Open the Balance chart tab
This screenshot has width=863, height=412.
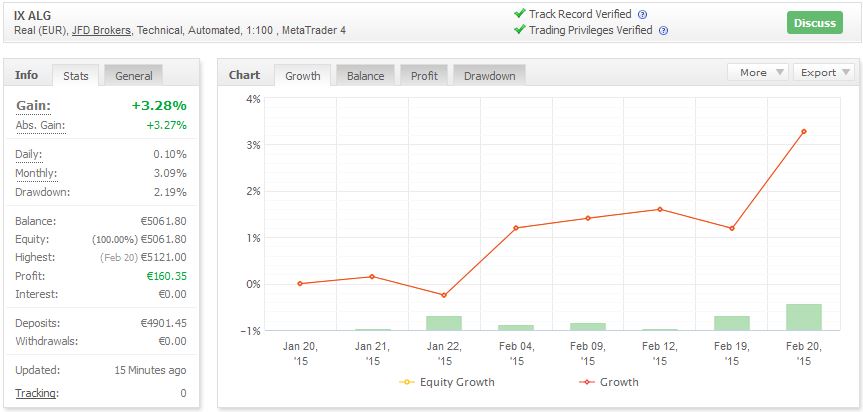click(365, 76)
